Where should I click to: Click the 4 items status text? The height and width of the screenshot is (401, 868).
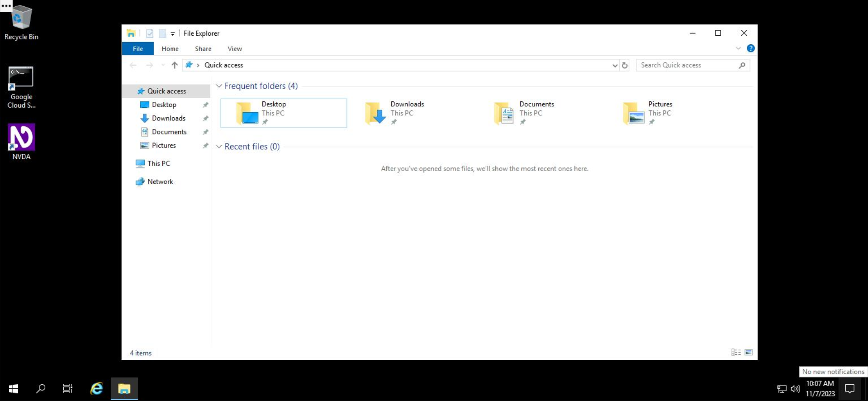(141, 353)
